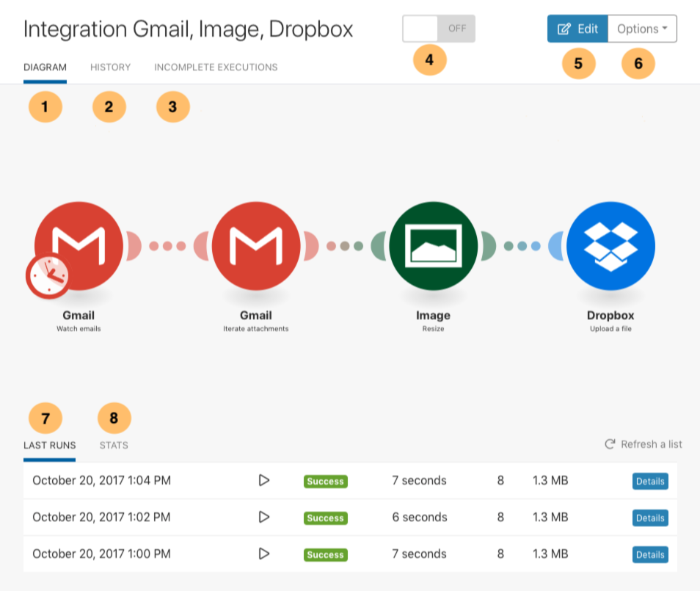Image resolution: width=700 pixels, height=591 pixels.
Task: Select the Dropbox Upload a file module
Action: pyautogui.click(x=610, y=246)
